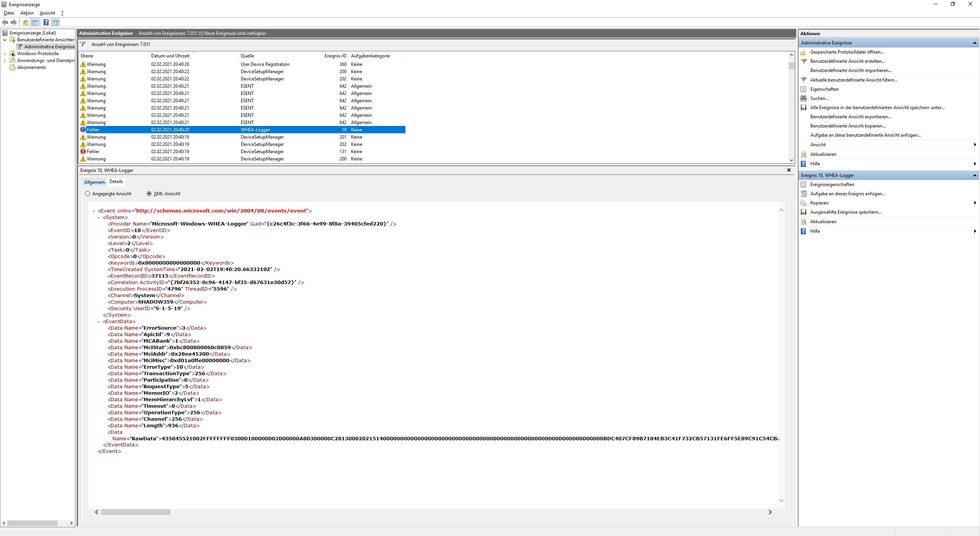Click the binoculars icon next to Suchen
980x536 pixels.
[x=804, y=98]
